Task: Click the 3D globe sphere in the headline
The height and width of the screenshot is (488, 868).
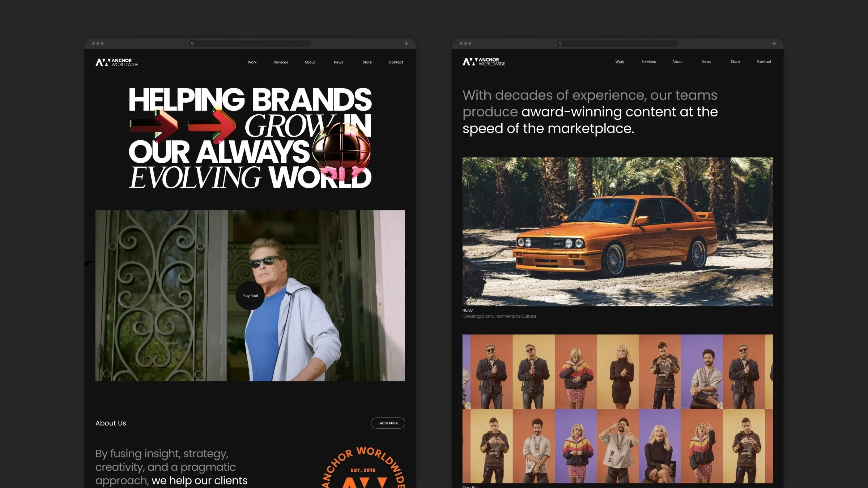Action: coord(341,151)
